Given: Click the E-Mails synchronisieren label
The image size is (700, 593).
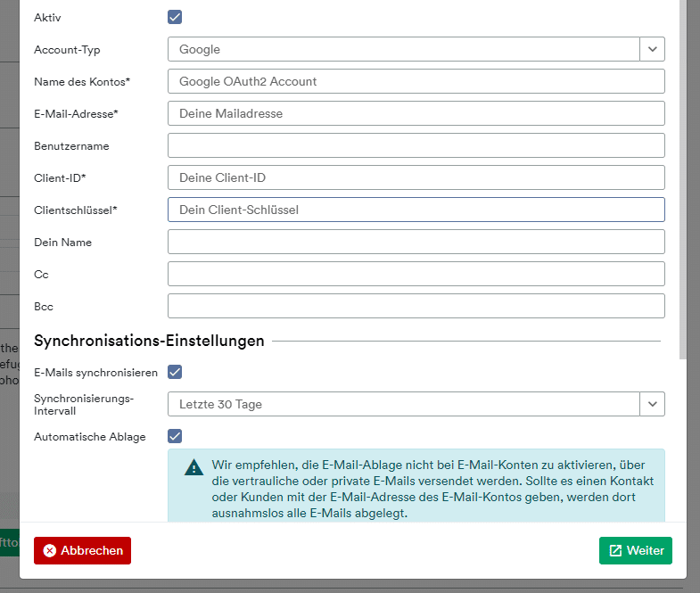Looking at the screenshot, I should [95, 373].
